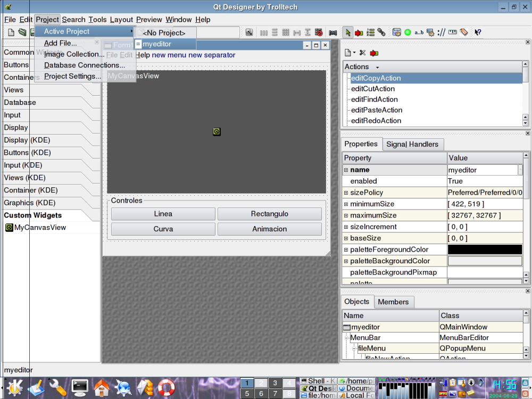The image size is (532, 399).
Task: Expand the name property
Action: [x=346, y=170]
